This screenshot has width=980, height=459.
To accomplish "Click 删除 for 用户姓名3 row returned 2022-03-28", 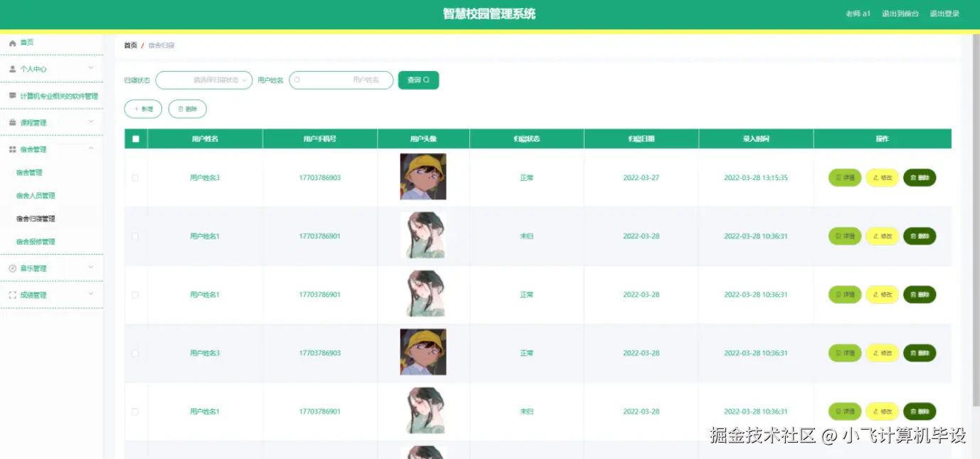I will [920, 353].
